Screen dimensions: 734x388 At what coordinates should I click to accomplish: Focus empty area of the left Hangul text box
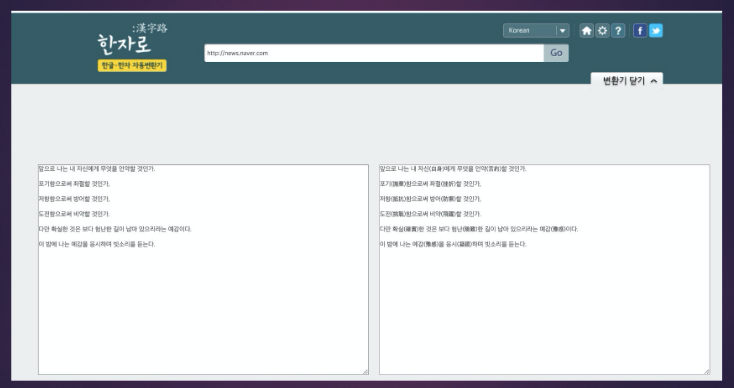tap(203, 309)
